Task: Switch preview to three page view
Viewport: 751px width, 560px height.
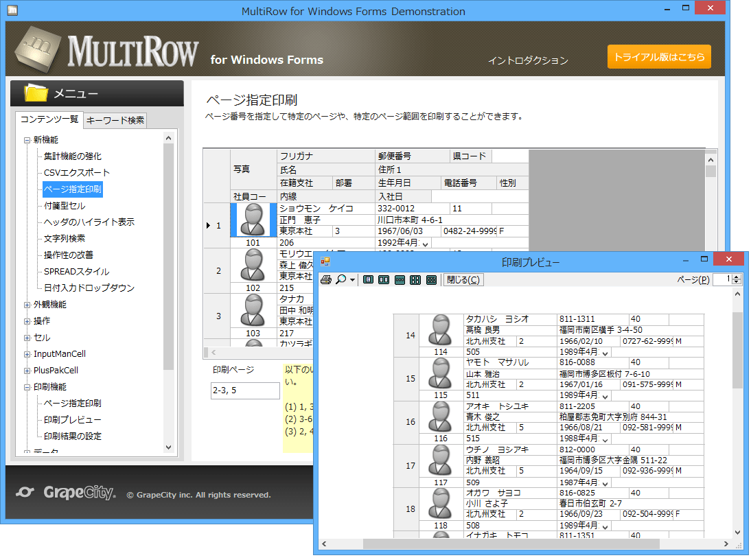Action: 399,279
